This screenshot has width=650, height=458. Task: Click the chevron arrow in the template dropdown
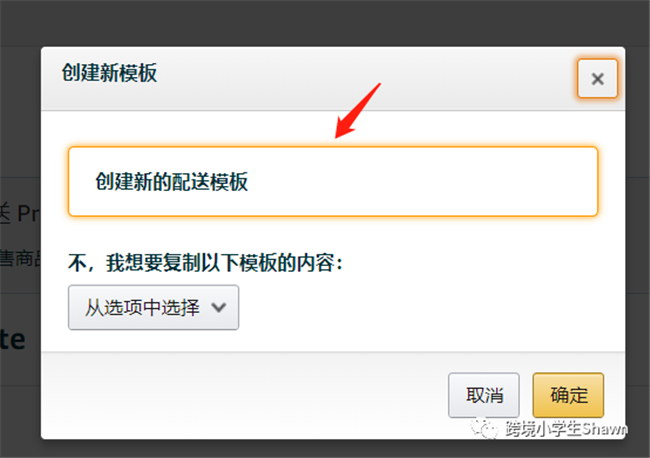218,308
